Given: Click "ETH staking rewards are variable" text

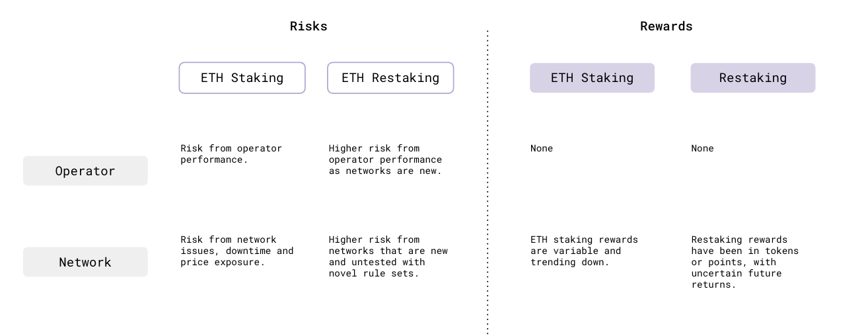Looking at the screenshot, I should pos(584,245).
